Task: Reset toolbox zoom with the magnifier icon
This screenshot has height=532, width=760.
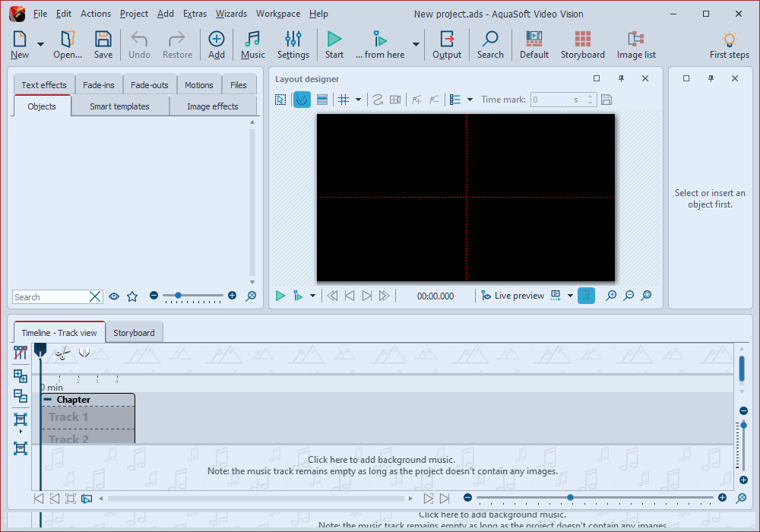Action: click(251, 296)
